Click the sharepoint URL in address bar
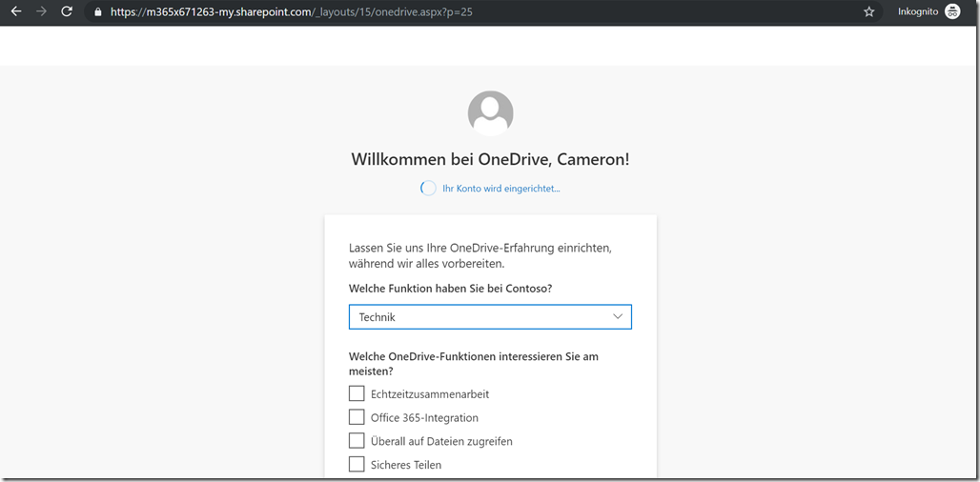Screen dimensions: 980x482 (x=292, y=11)
